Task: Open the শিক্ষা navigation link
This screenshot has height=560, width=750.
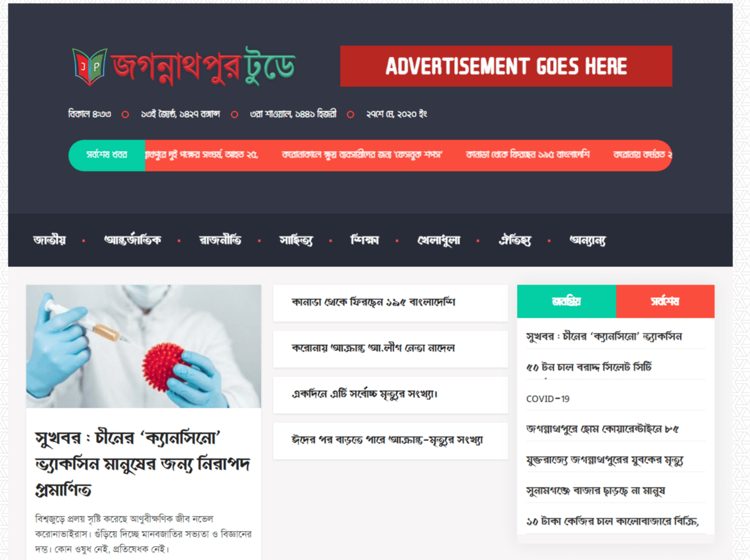Action: coord(364,240)
